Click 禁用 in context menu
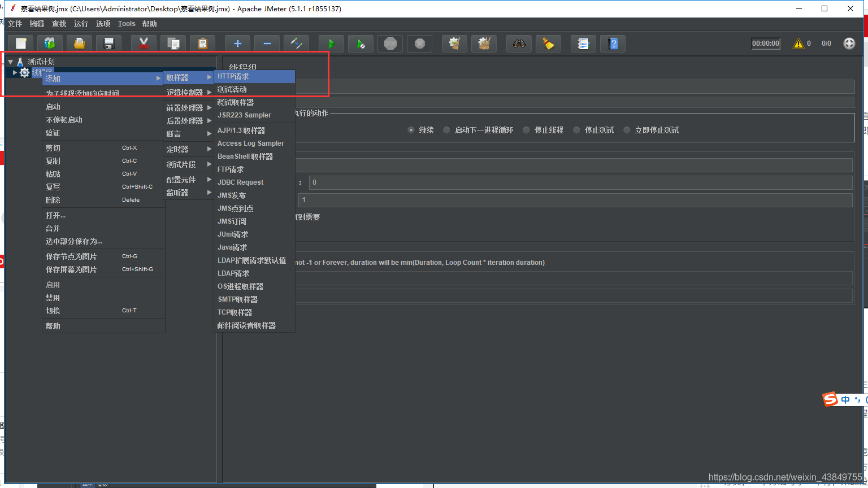Screen dimensions: 868x488 tap(103, 298)
